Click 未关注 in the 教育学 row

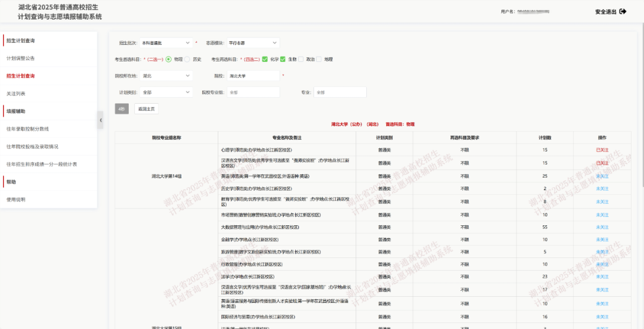[602, 201]
